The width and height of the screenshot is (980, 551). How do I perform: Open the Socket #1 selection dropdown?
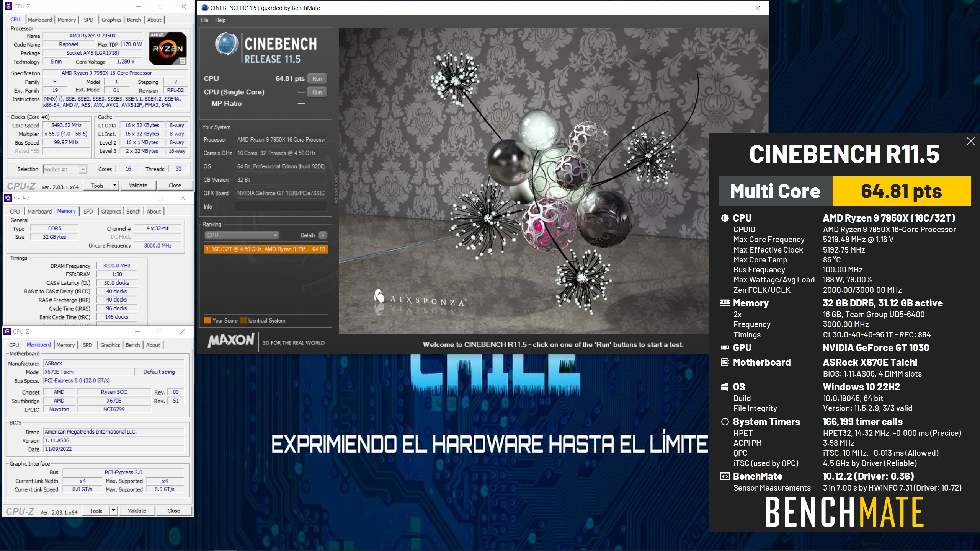click(x=65, y=169)
